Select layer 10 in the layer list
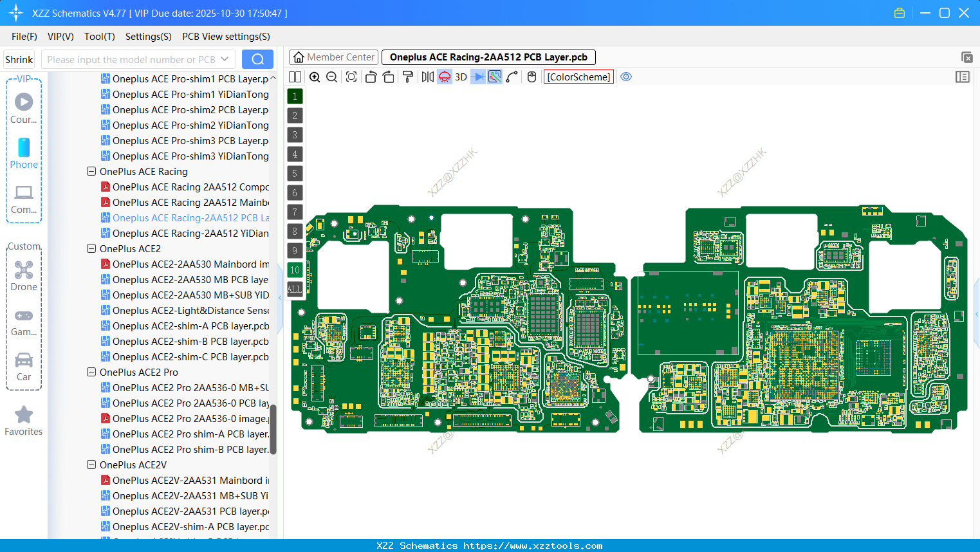 [295, 270]
